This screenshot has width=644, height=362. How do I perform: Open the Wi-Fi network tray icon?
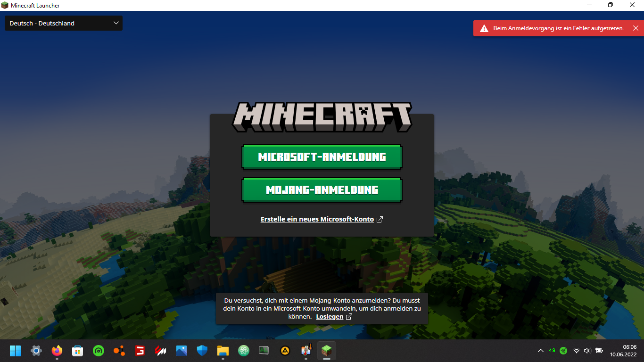click(576, 351)
